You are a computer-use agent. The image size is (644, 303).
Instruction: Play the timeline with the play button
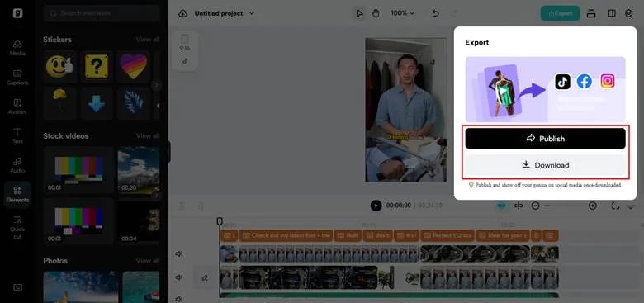point(376,206)
